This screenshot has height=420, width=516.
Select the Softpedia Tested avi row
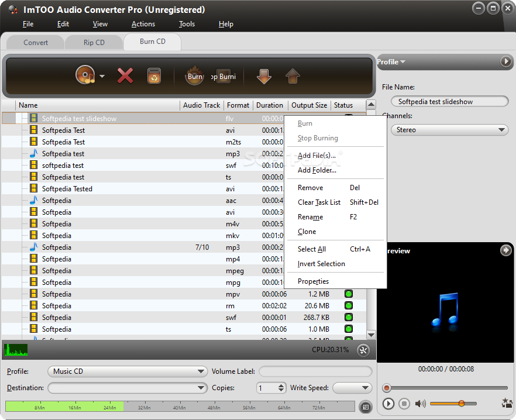[x=143, y=188]
